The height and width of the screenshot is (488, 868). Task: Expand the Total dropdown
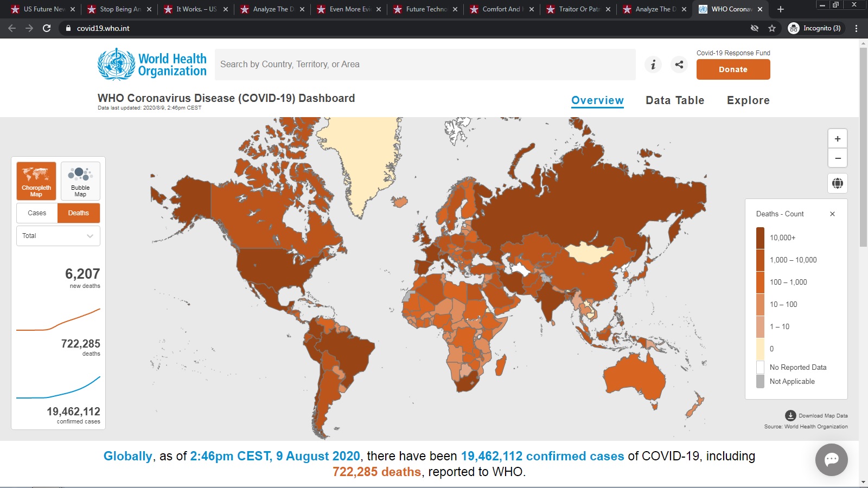(x=58, y=236)
